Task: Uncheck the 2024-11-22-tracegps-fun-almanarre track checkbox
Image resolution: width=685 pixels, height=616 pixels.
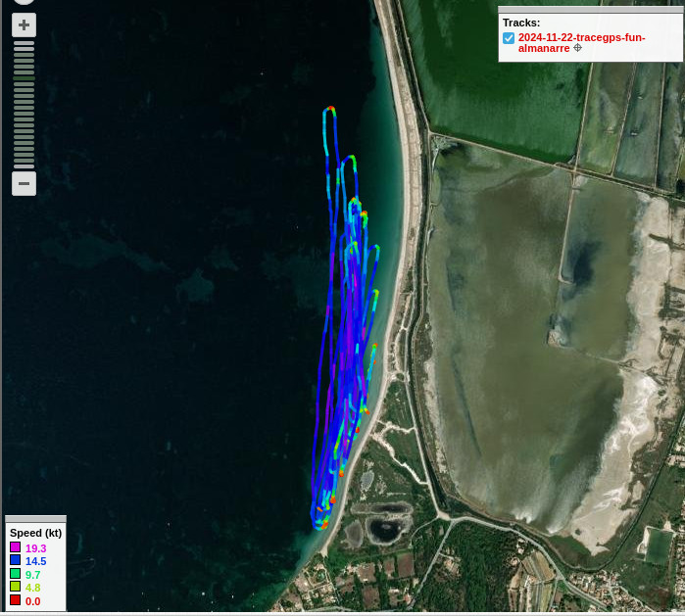Action: click(x=509, y=38)
